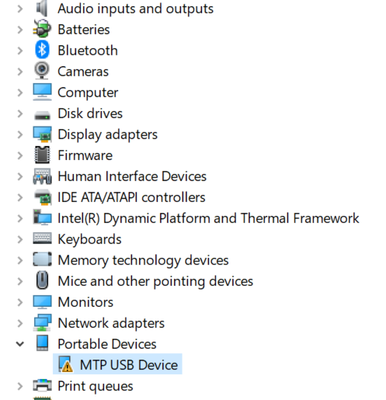Image resolution: width=386 pixels, height=400 pixels.
Task: Click the Batteries category icon
Action: point(42,29)
